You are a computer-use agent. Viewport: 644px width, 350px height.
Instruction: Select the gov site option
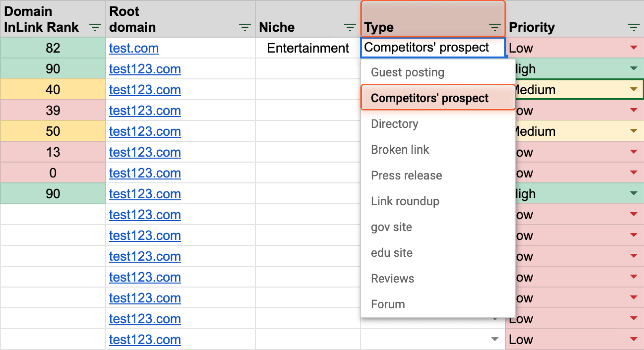(x=391, y=227)
